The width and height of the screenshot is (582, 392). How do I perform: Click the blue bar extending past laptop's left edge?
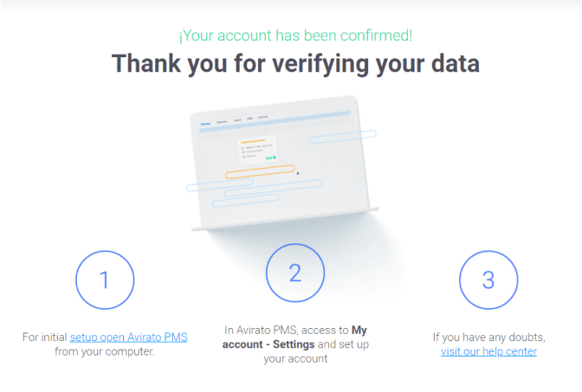220,184
